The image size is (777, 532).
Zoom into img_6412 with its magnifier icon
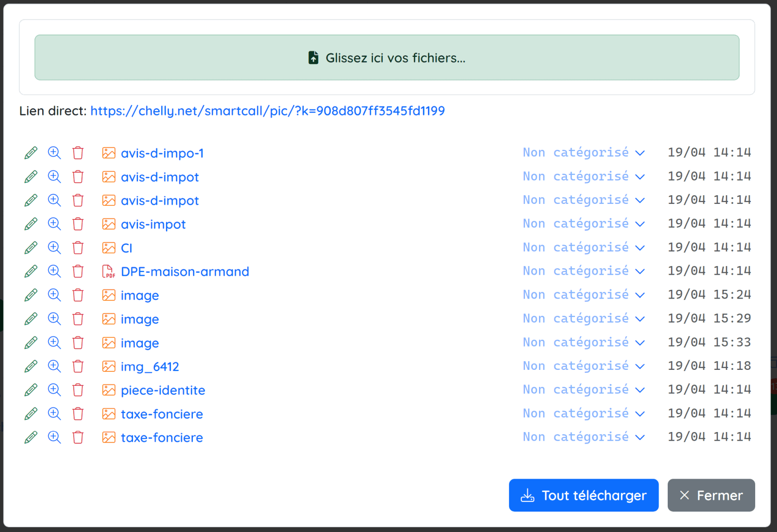[54, 366]
